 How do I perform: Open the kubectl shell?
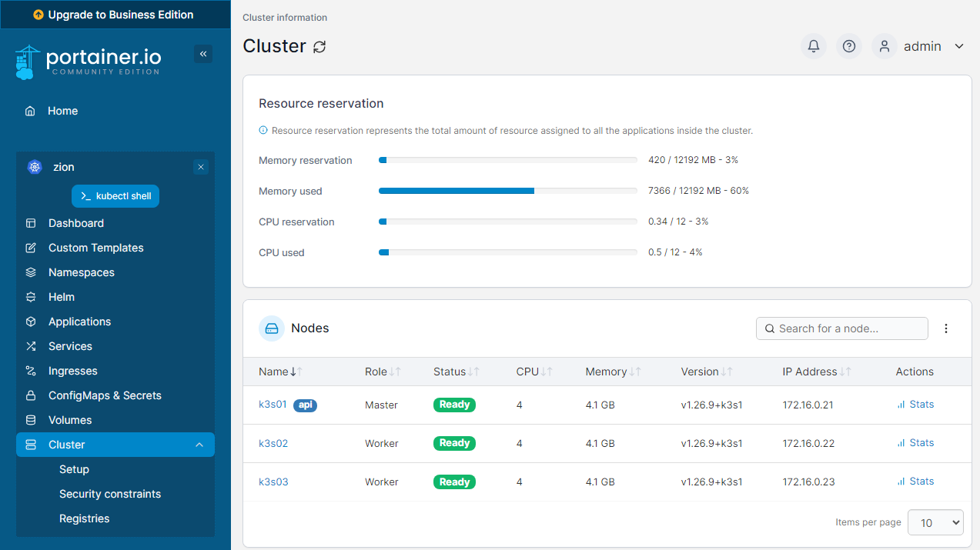pos(115,196)
